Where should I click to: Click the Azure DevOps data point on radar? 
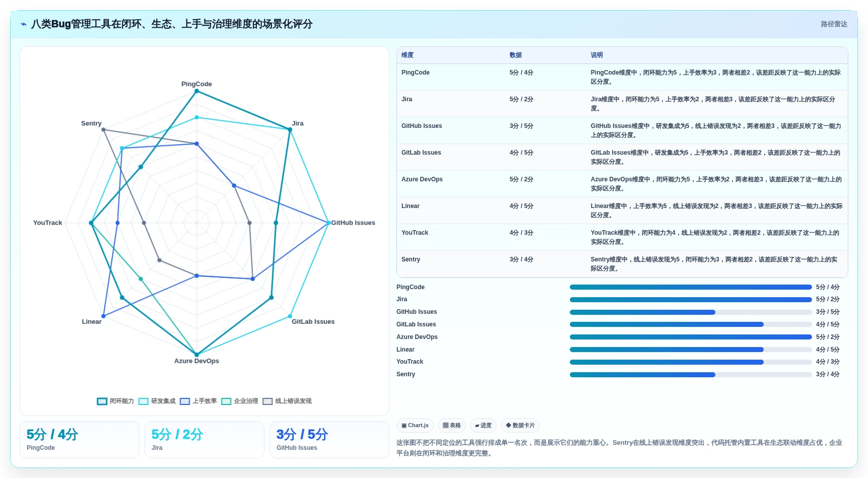tap(196, 355)
